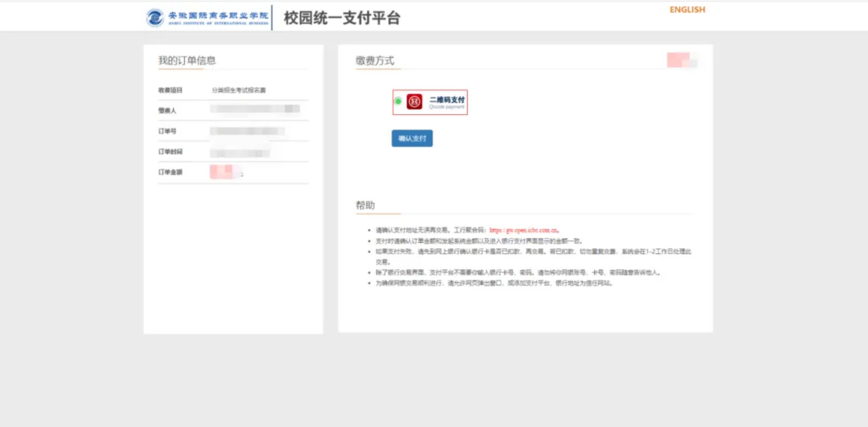Click the blurred payer name in 缴费人 row

(255, 109)
